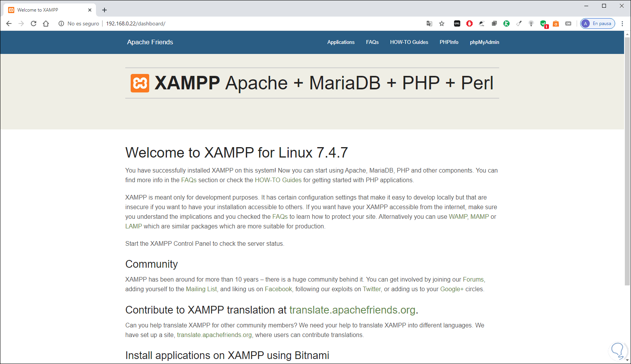This screenshot has height=364, width=631.
Task: Minimize the Chrome window
Action: click(x=586, y=6)
